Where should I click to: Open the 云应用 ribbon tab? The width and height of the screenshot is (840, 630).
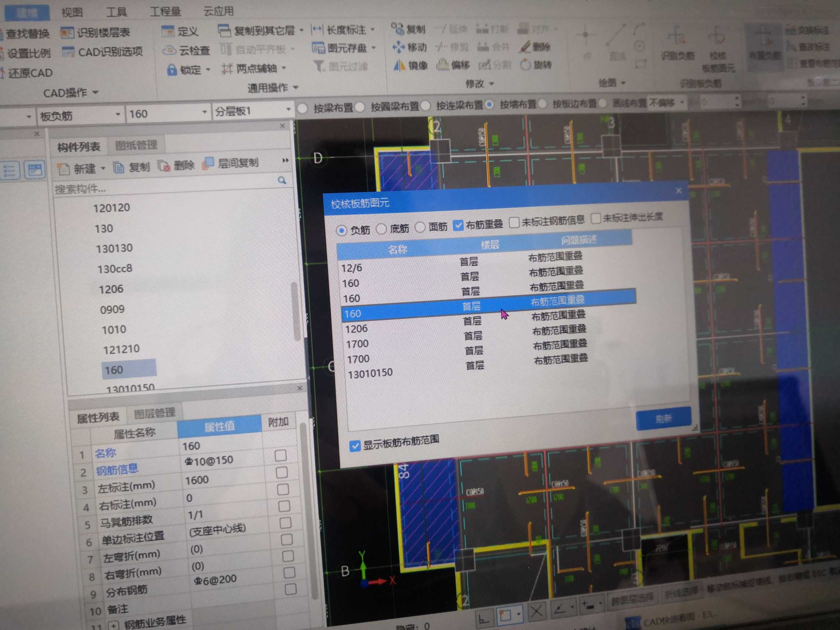point(218,11)
